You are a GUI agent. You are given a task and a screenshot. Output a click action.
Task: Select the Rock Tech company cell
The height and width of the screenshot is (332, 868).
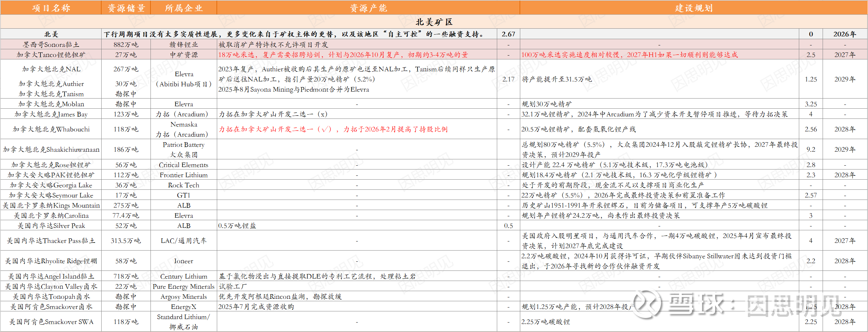coord(184,185)
